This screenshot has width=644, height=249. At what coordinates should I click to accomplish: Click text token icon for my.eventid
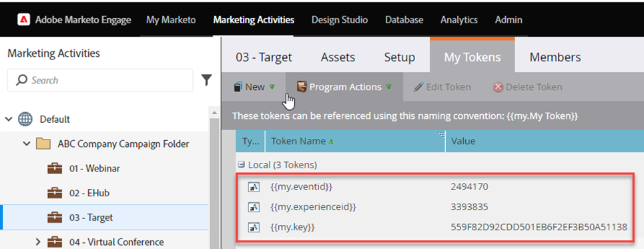pos(254,187)
